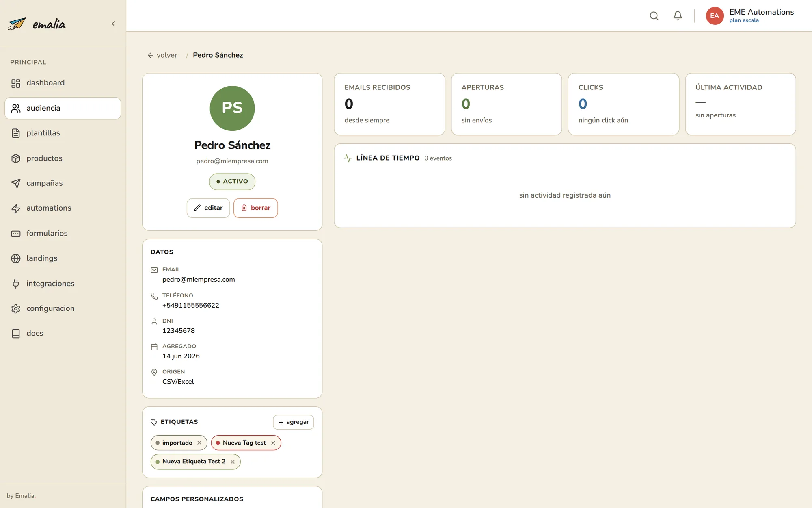Go back with the volver link

point(162,55)
